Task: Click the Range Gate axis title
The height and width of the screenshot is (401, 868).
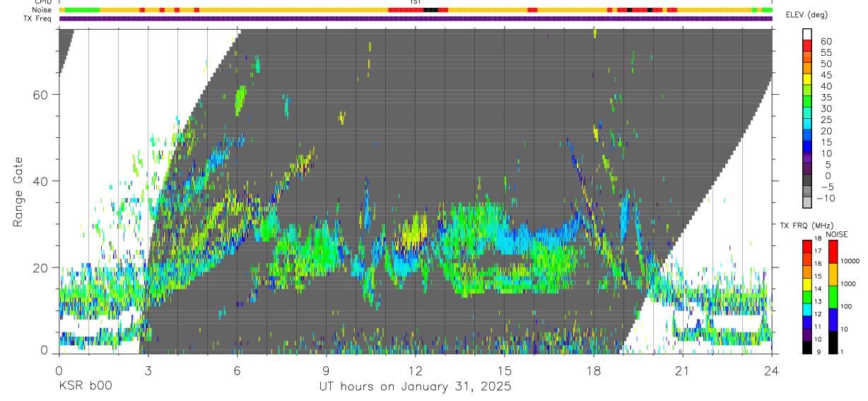Action: (x=18, y=192)
